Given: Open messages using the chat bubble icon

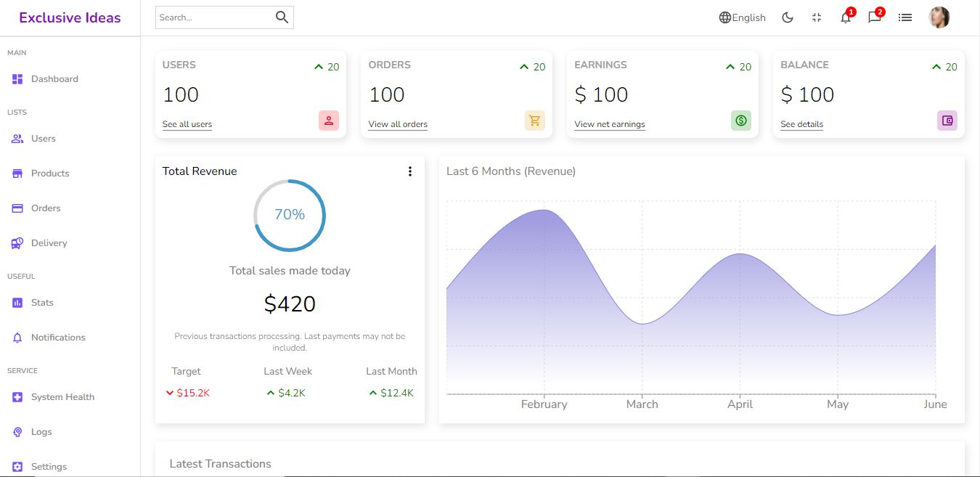Looking at the screenshot, I should click(x=874, y=17).
